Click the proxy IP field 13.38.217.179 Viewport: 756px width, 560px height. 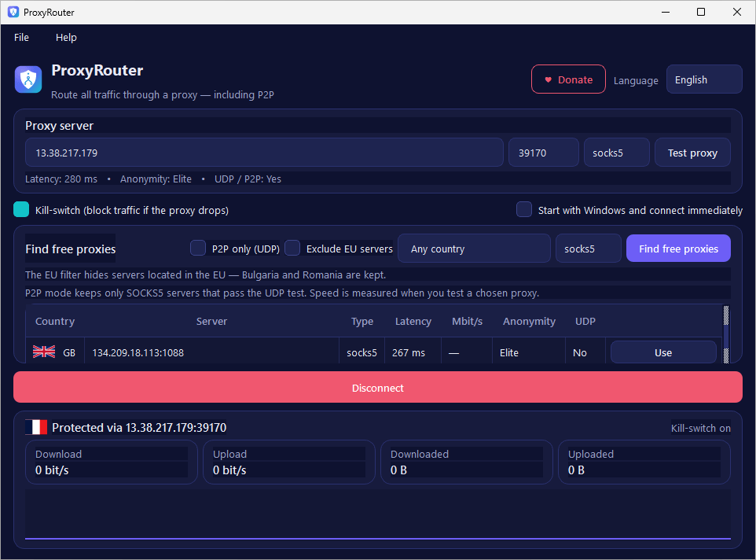point(264,153)
